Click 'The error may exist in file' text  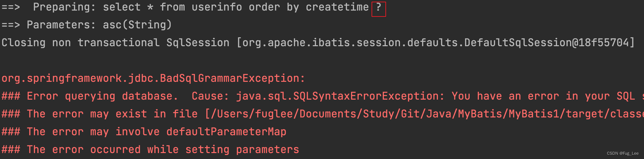[112, 114]
